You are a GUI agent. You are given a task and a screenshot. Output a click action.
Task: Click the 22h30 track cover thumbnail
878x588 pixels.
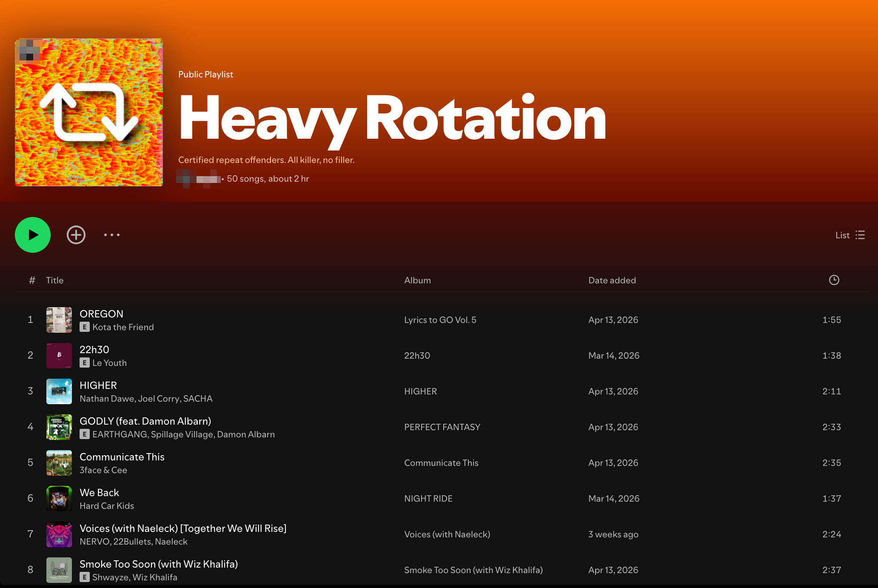[x=59, y=356]
